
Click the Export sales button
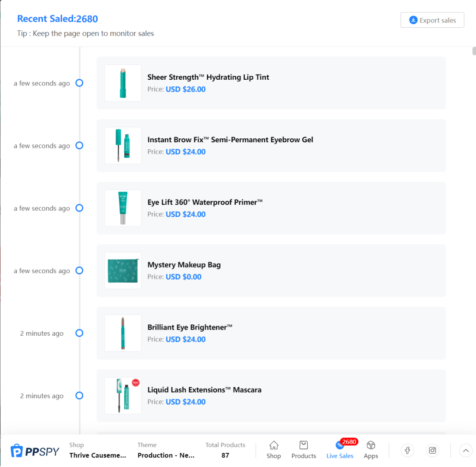(x=432, y=20)
